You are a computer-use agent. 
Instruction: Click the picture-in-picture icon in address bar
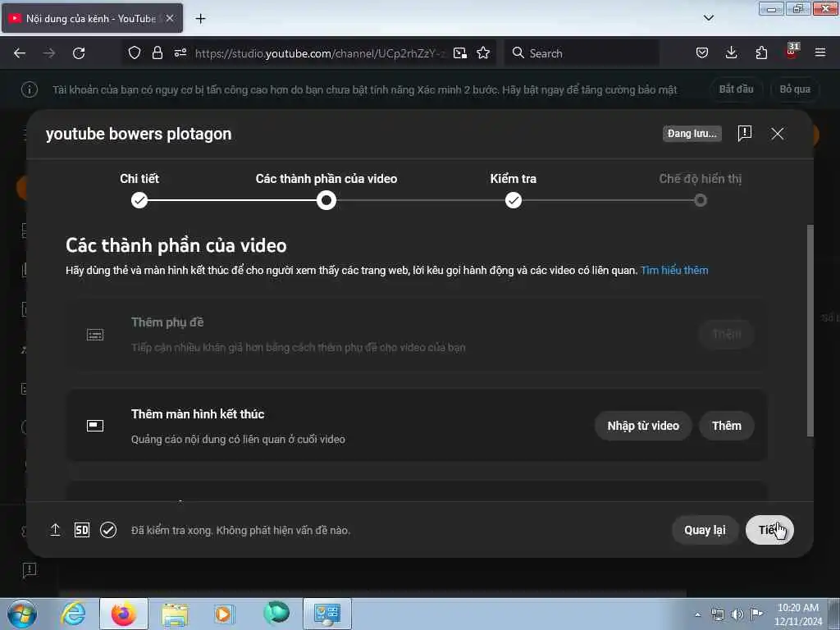(459, 53)
